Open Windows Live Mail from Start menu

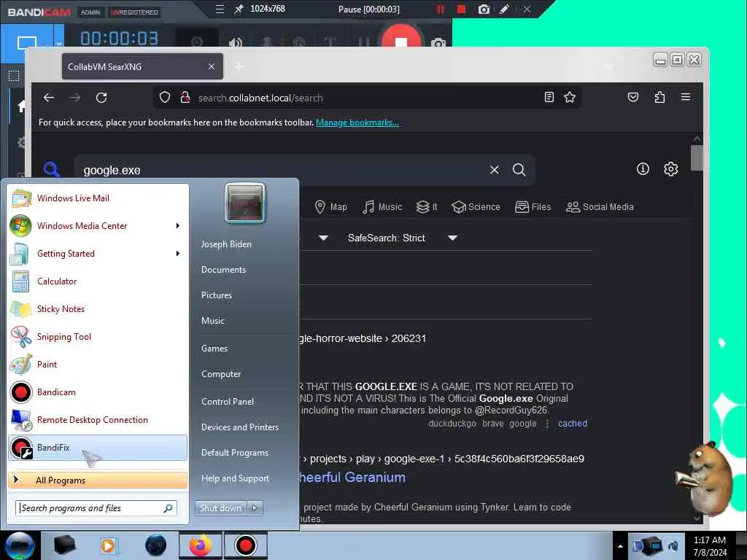[x=98, y=198]
